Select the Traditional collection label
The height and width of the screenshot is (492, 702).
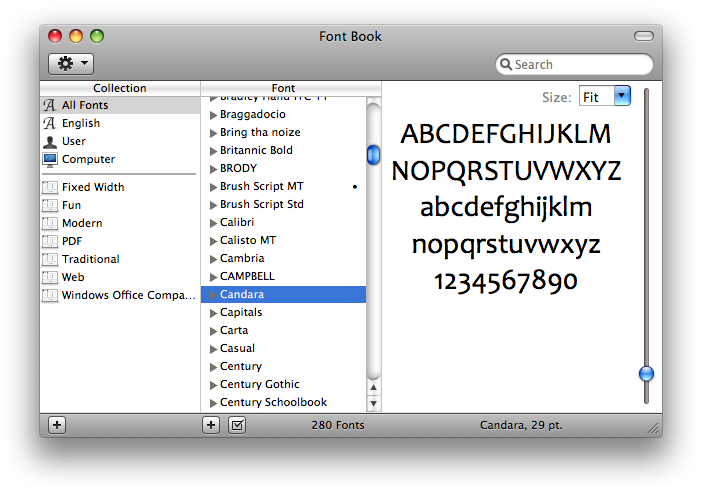tap(90, 259)
